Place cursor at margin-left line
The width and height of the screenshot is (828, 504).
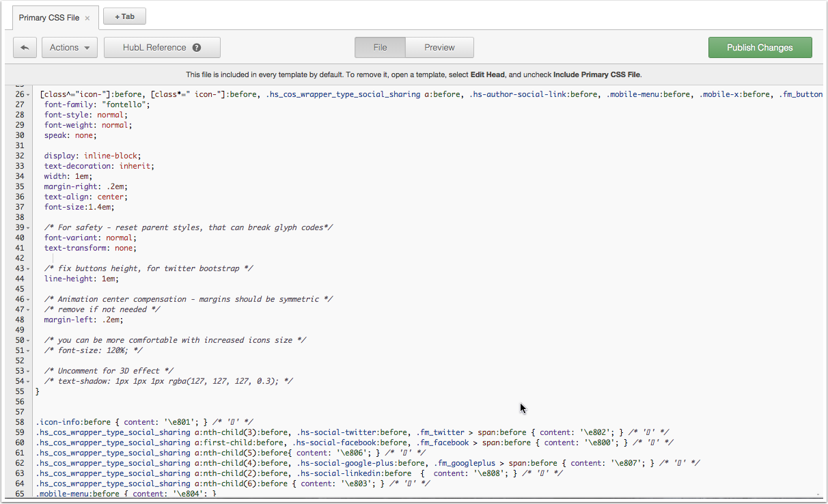pyautogui.click(x=83, y=320)
